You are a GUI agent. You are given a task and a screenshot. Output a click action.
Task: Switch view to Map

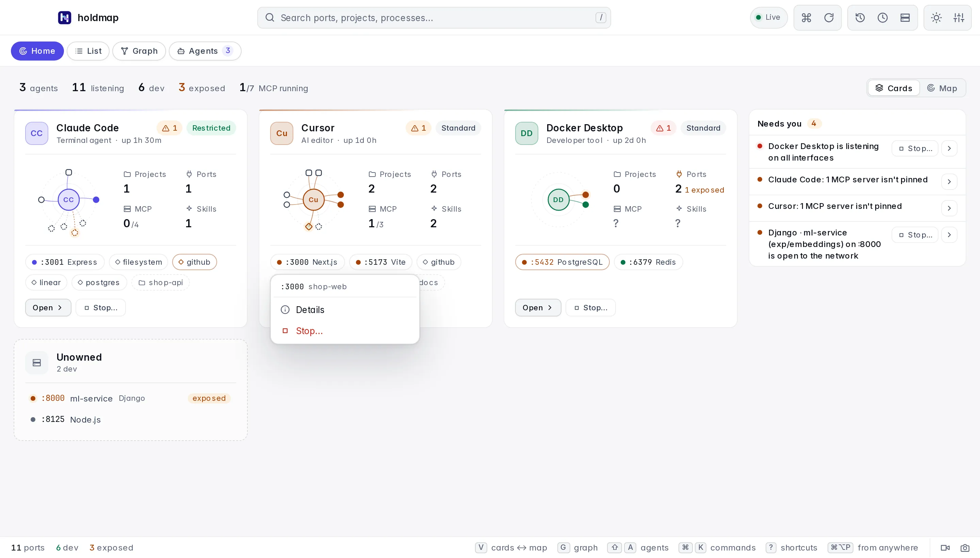click(x=942, y=88)
